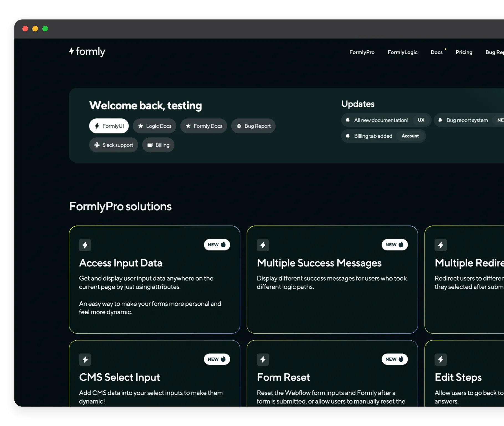The height and width of the screenshot is (426, 504).
Task: Click the 'FormlyPro solutions' heading
Action: point(120,206)
